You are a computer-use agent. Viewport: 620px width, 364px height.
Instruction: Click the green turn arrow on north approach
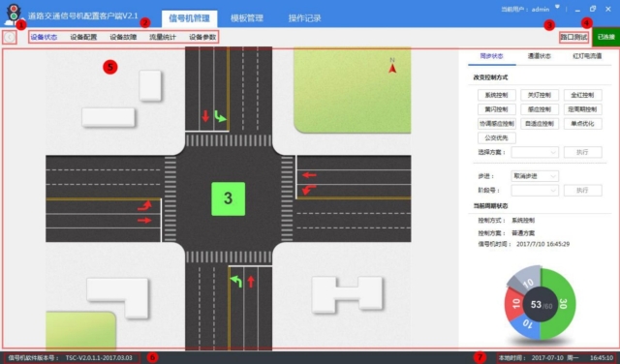(220, 116)
